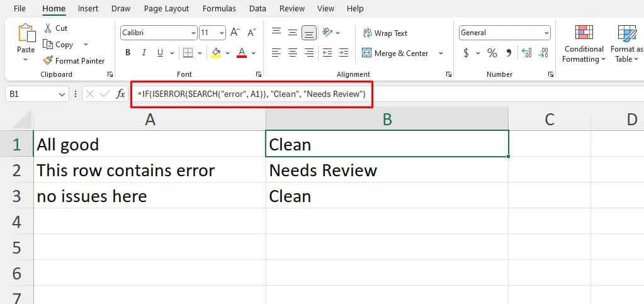Cancel formula entry with X icon
644x304 pixels.
click(x=91, y=94)
